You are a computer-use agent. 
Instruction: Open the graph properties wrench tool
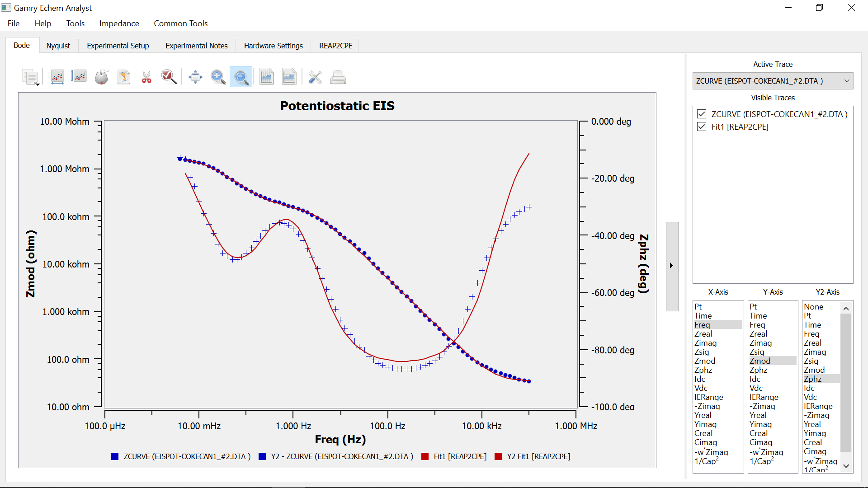click(x=315, y=77)
